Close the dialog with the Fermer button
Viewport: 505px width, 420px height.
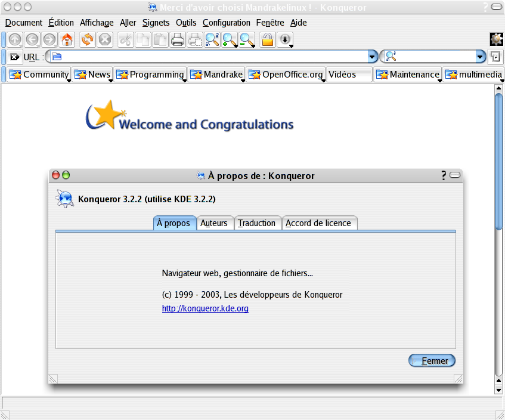pyautogui.click(x=432, y=360)
